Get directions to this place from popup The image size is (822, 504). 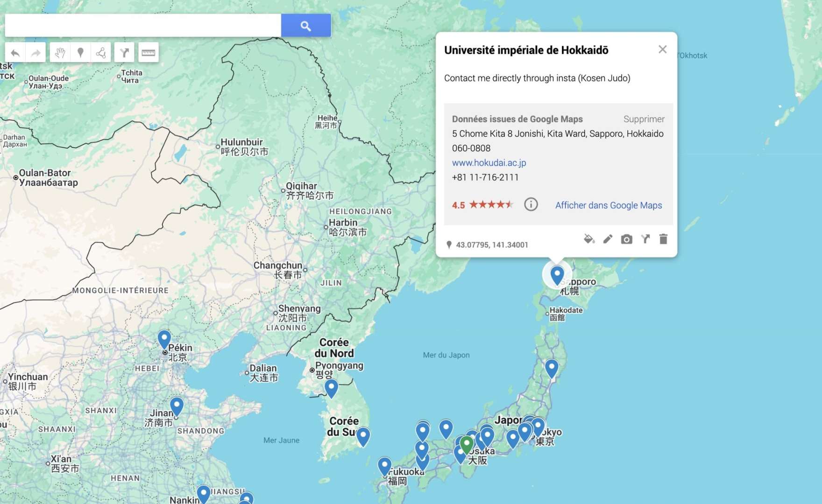[645, 239]
